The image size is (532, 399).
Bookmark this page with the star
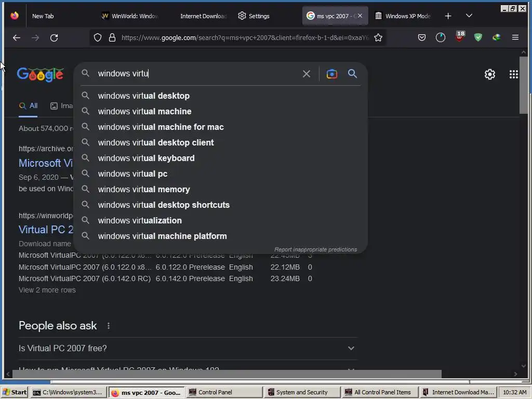point(378,37)
